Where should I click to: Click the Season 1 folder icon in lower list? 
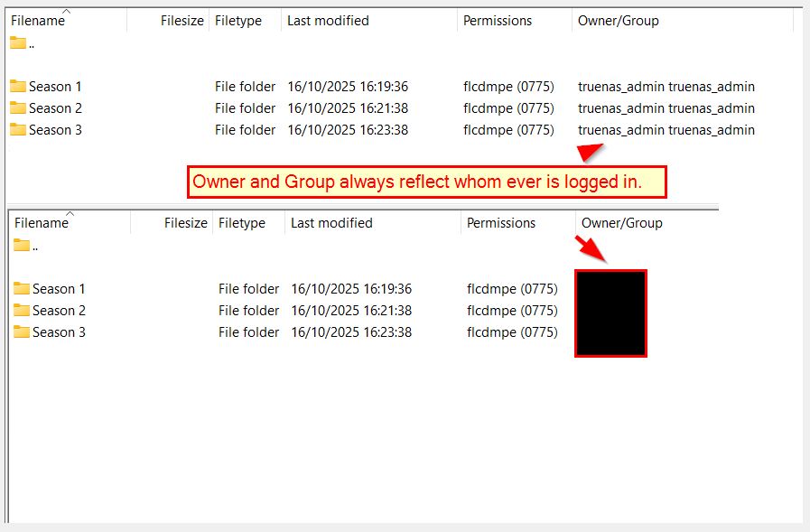point(22,289)
